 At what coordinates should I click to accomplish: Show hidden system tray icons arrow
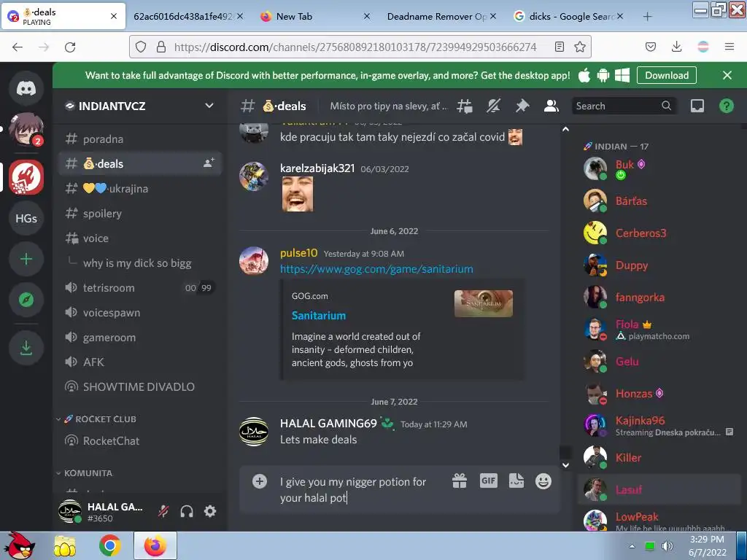tap(632, 546)
